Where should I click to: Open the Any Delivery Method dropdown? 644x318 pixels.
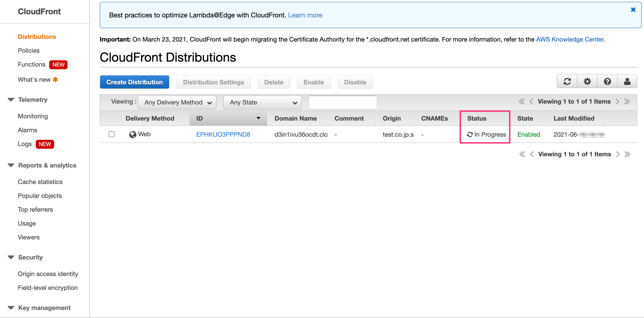point(177,102)
